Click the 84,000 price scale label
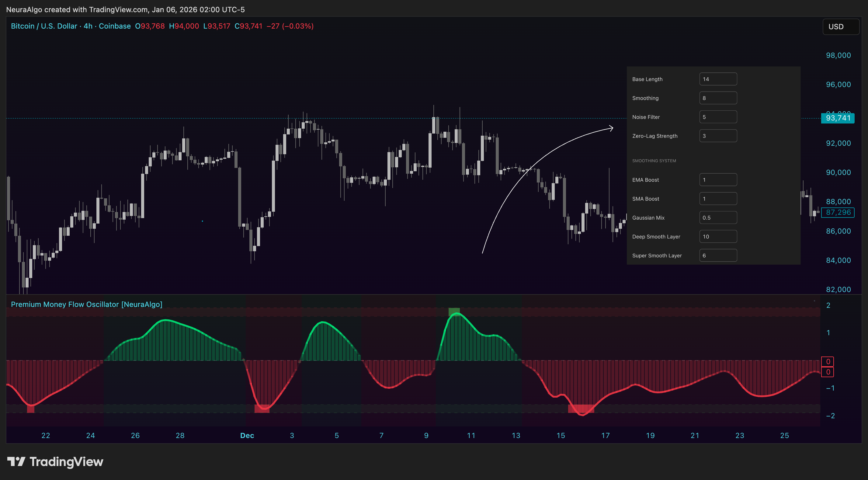Image resolution: width=868 pixels, height=480 pixels. pyautogui.click(x=838, y=260)
